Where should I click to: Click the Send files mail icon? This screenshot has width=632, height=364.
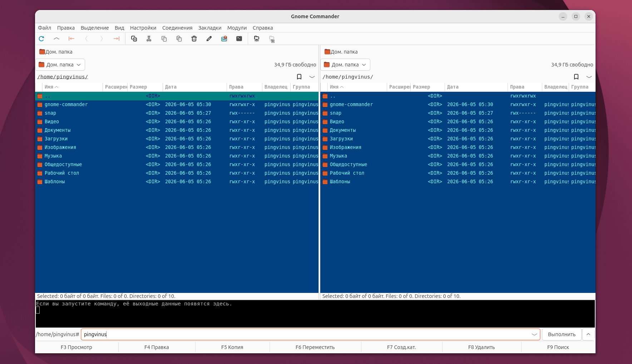pos(224,39)
